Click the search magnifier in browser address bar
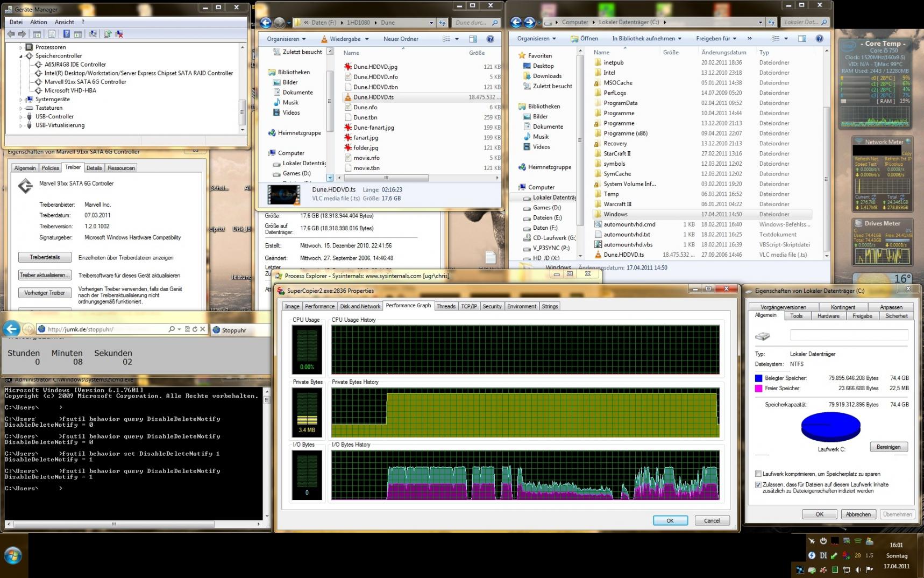This screenshot has width=924, height=578. point(172,329)
